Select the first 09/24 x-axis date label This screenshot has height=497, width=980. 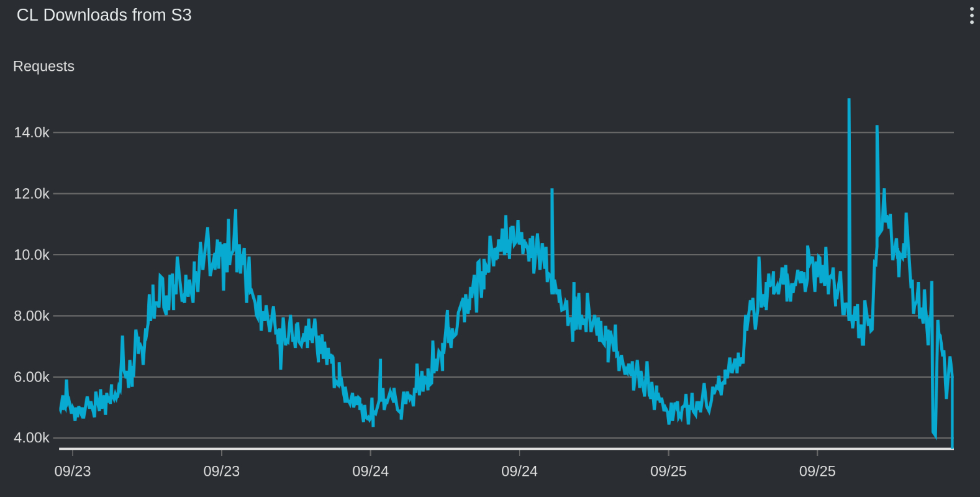click(371, 471)
